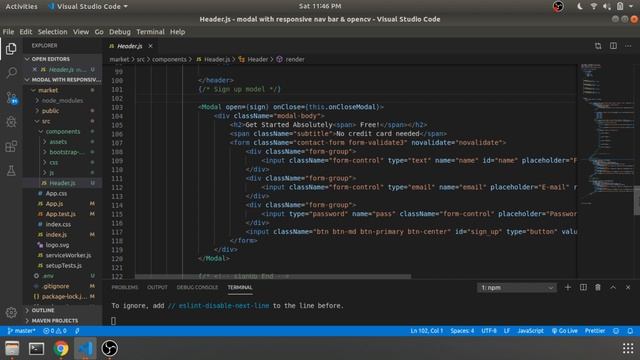Open the Explorer view in activity bar
The height and width of the screenshot is (360, 640).
[11, 49]
